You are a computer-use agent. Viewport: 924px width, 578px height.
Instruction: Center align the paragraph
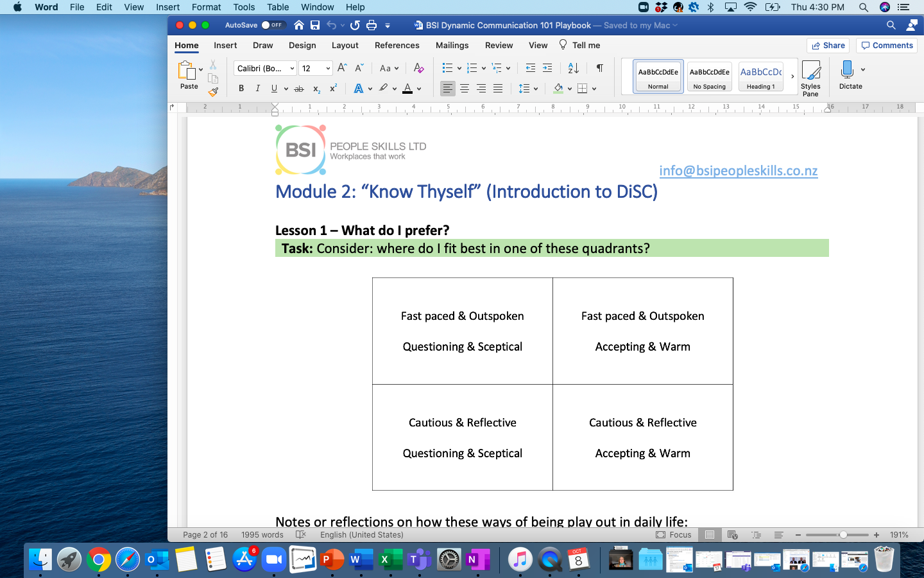[x=465, y=89]
